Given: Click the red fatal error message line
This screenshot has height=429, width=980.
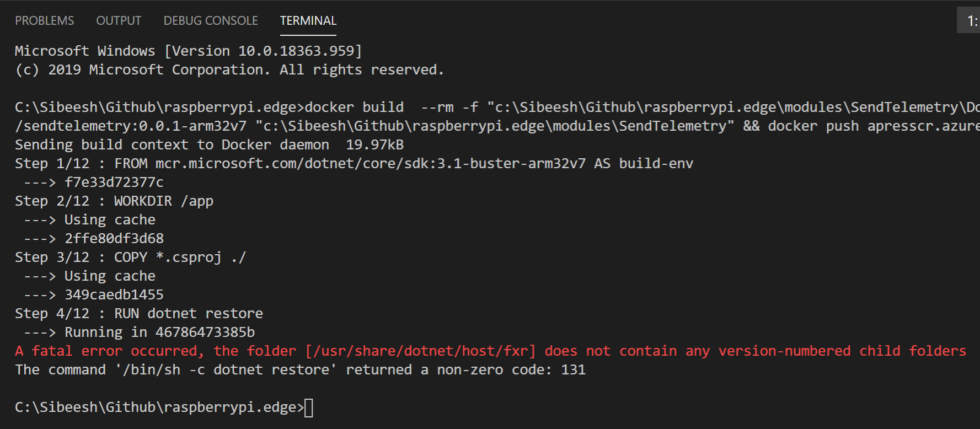Looking at the screenshot, I should pos(490,351).
